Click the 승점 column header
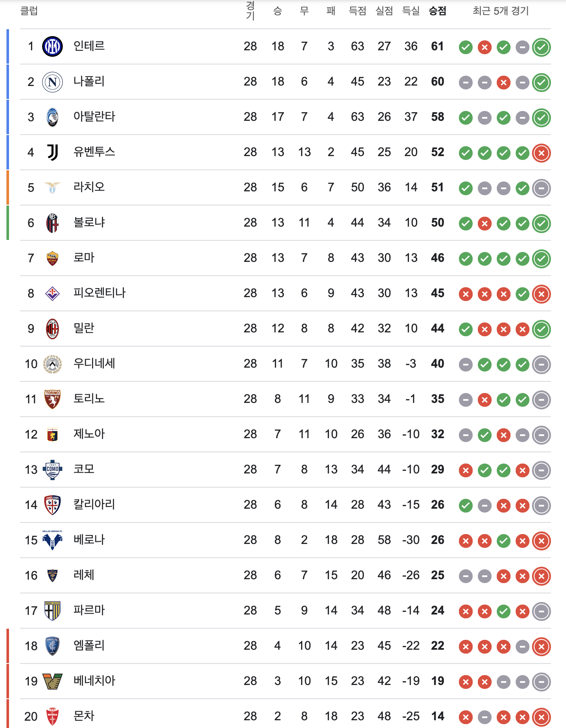566x728 pixels. [x=437, y=11]
